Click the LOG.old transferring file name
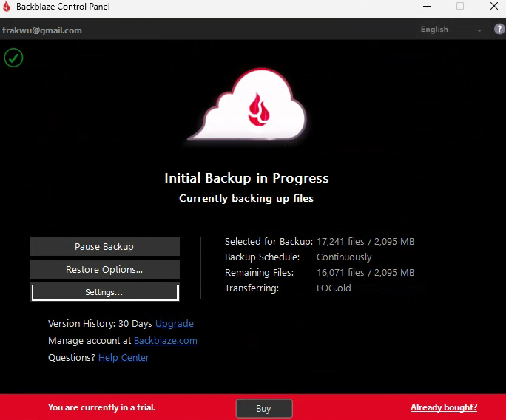The image size is (506, 420). (x=334, y=288)
